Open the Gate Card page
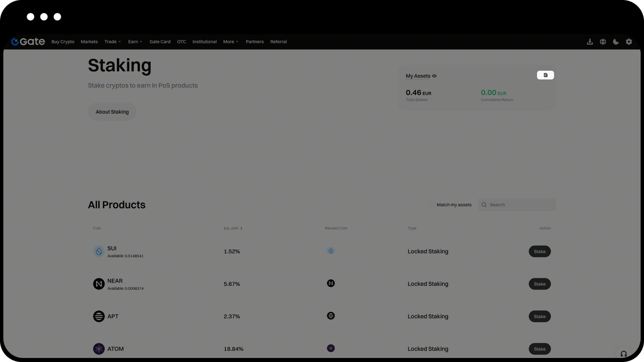 (x=160, y=42)
